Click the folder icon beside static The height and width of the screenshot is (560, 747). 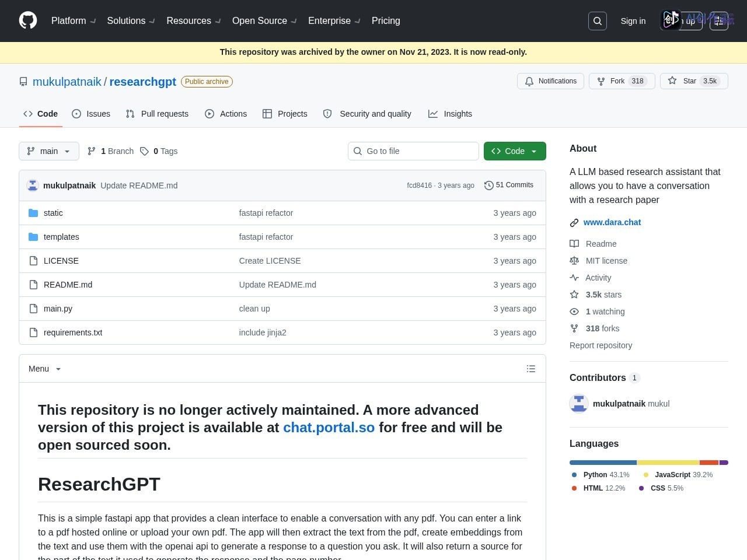point(33,213)
